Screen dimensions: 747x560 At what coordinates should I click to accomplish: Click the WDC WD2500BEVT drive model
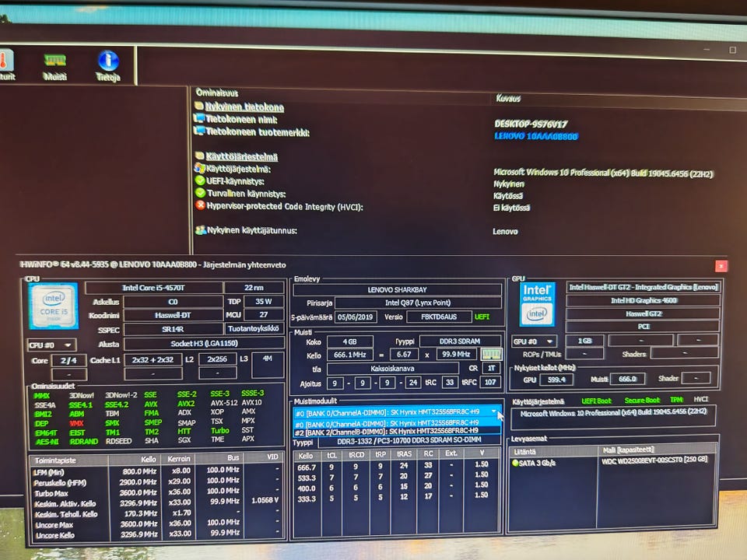(654, 460)
